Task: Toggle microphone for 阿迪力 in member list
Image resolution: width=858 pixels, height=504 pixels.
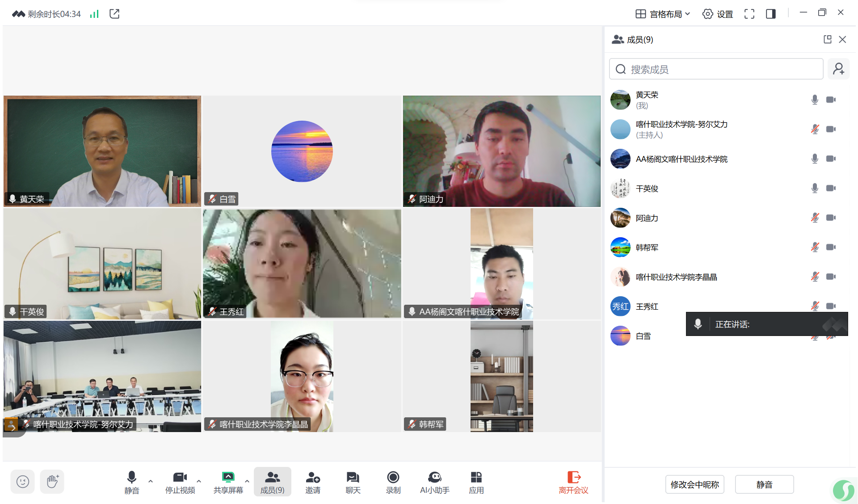Action: [x=815, y=218]
